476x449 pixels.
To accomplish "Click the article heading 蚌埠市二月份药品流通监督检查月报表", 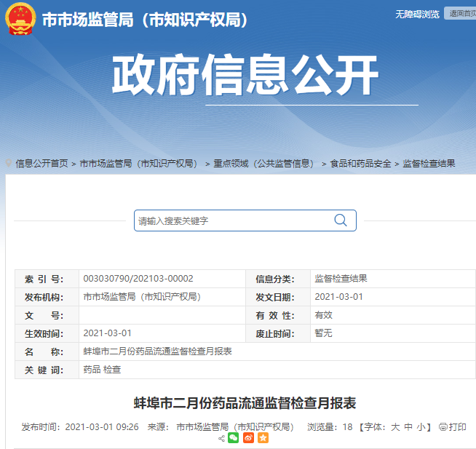I will pyautogui.click(x=245, y=403).
